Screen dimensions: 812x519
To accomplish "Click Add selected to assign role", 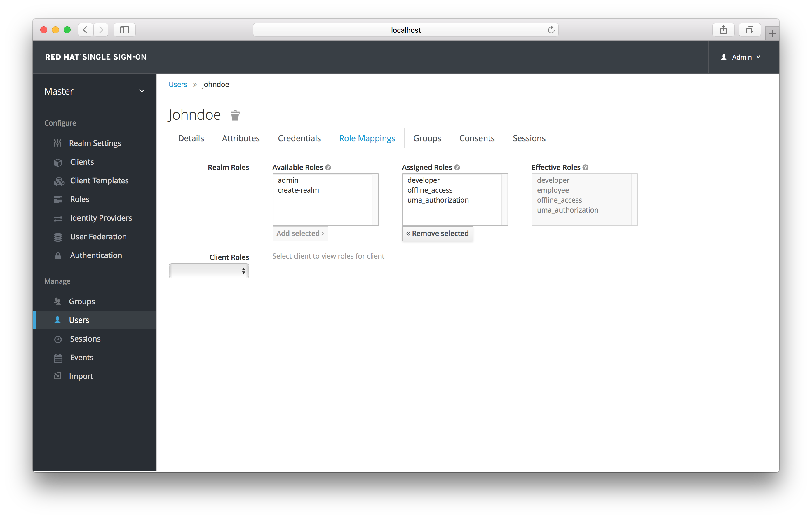I will (x=300, y=233).
